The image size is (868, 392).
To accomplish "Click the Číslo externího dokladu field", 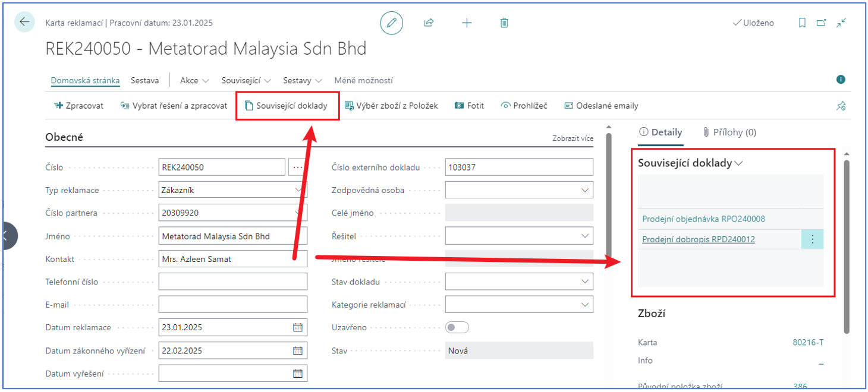I will (519, 167).
